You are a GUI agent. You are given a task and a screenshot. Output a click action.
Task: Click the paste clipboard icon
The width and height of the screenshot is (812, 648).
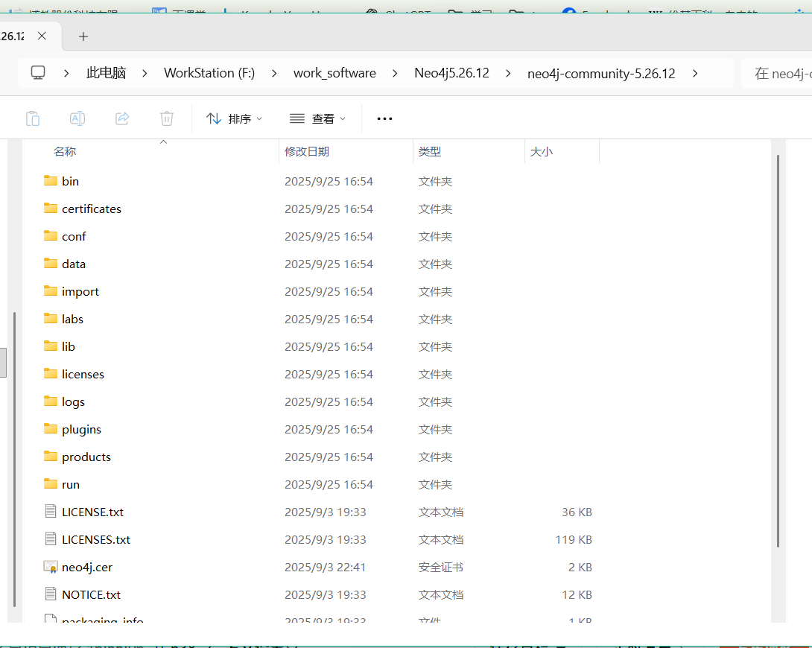(33, 118)
